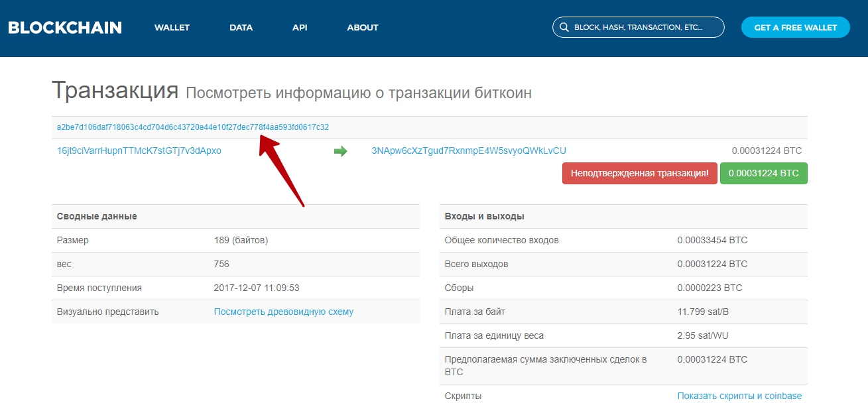Screen dimensions: 868x409
Task: Click 'Посмотреть древовидную схему' link
Action: point(284,311)
